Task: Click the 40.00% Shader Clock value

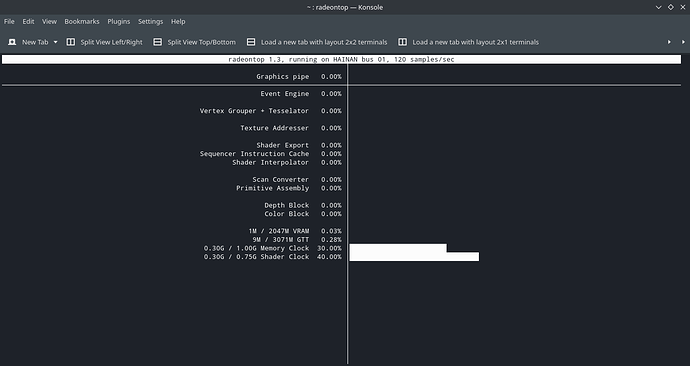Action: [329, 257]
